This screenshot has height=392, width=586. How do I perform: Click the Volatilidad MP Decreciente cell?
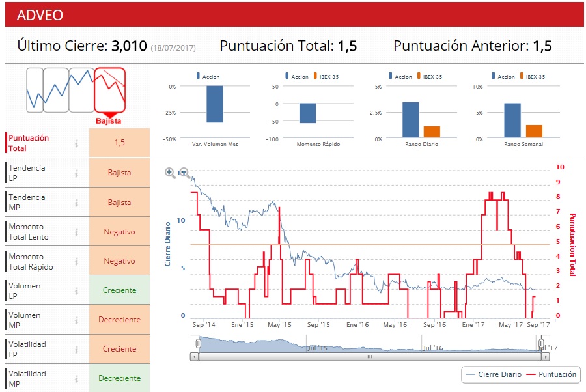[x=119, y=378]
